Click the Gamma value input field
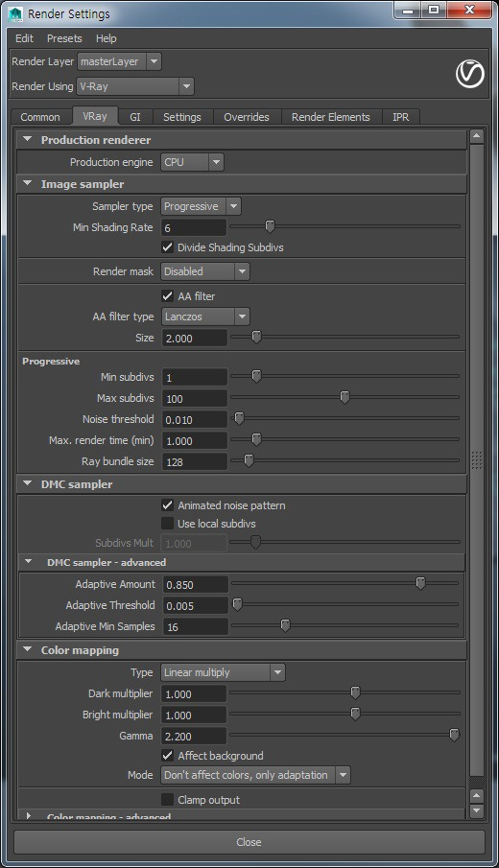This screenshot has height=868, width=499. click(x=194, y=737)
